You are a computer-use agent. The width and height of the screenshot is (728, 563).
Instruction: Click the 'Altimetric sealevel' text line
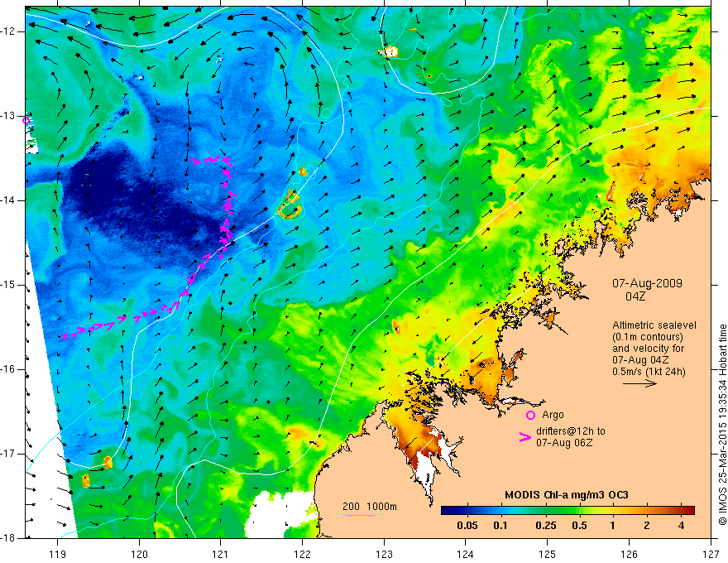tap(654, 325)
